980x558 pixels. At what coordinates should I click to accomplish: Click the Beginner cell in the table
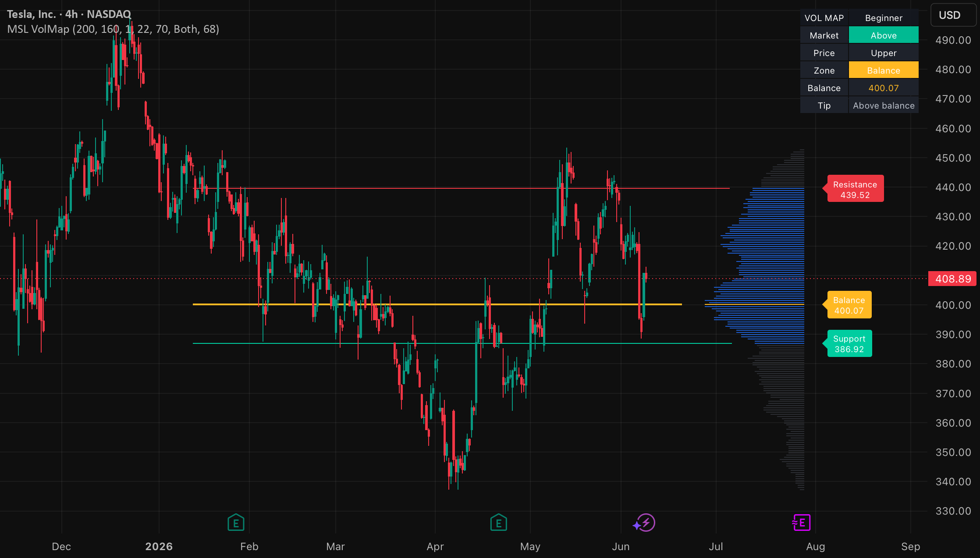pyautogui.click(x=884, y=18)
